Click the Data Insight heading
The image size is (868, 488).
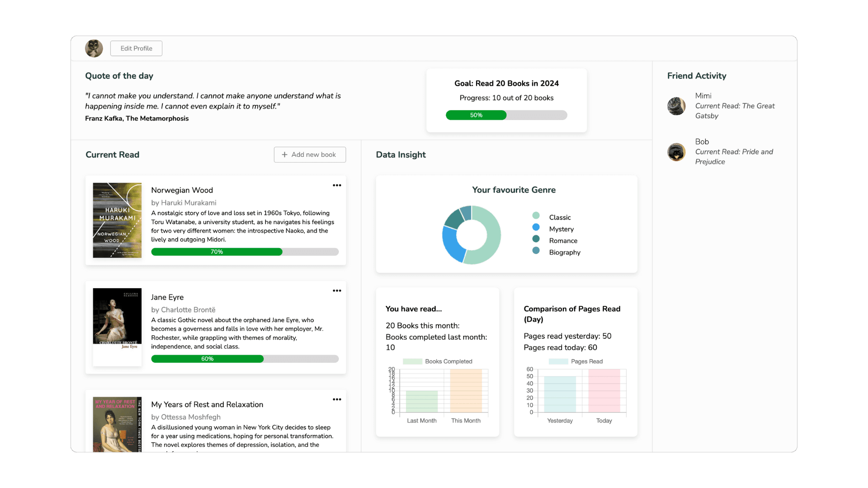click(x=401, y=155)
